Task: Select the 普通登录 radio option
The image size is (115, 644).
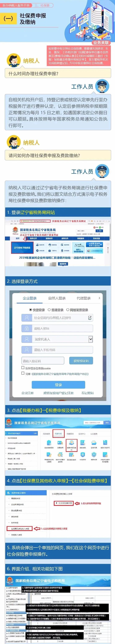Action: (49, 310)
